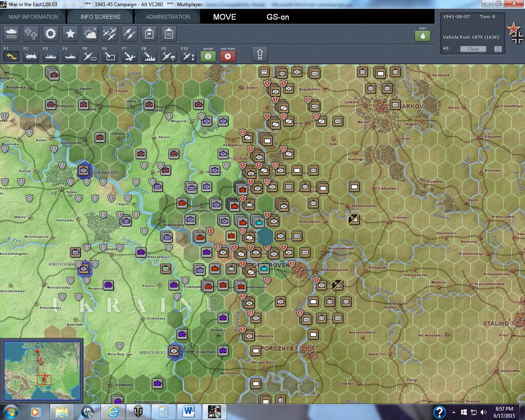Open the Windows Start menu
The width and height of the screenshot is (525, 420).
pos(10,412)
